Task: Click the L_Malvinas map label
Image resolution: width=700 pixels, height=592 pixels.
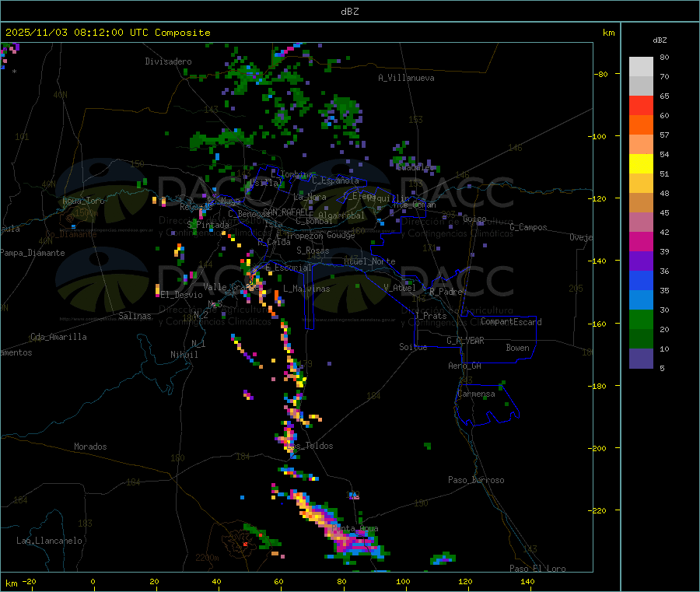Action: (x=306, y=289)
